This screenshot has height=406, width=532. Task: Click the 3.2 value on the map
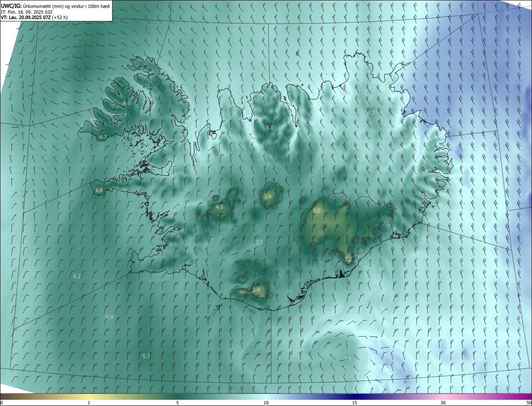click(348, 259)
